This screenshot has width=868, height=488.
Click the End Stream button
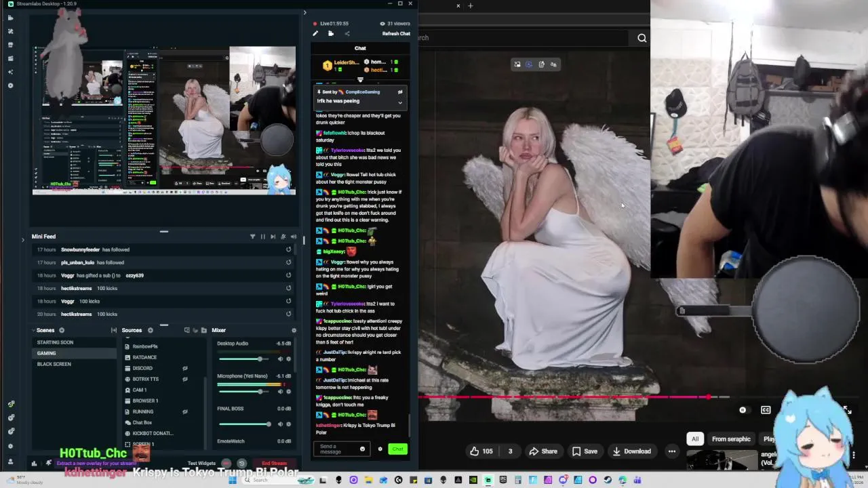274,464
